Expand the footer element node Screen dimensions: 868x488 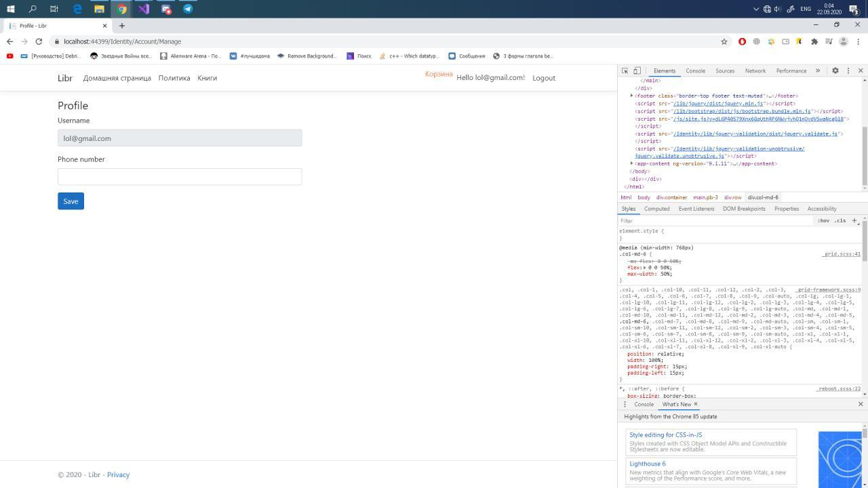click(632, 96)
